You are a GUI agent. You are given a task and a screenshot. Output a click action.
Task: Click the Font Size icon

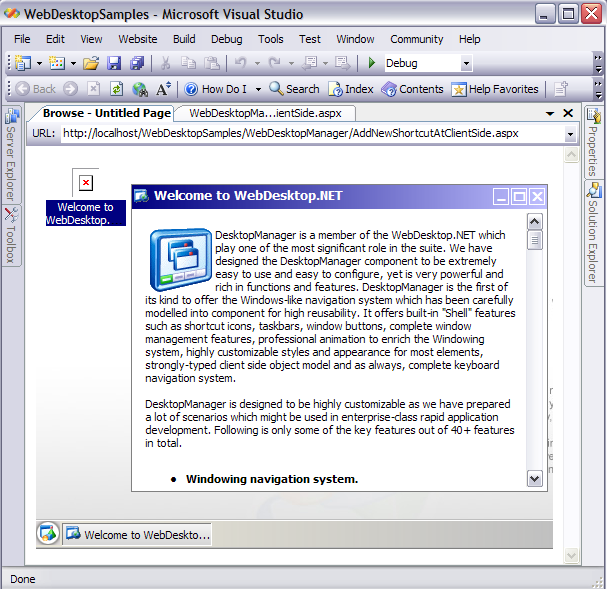[x=164, y=89]
